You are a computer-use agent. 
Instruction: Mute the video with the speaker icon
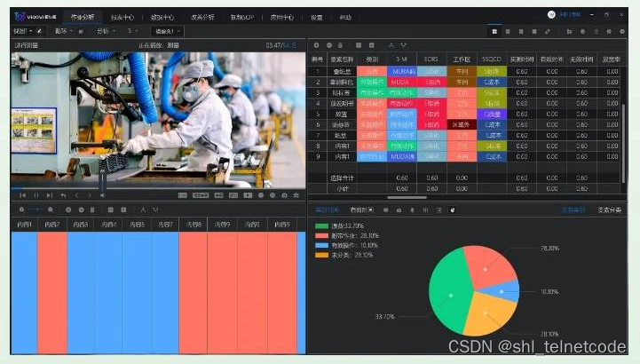point(102,195)
